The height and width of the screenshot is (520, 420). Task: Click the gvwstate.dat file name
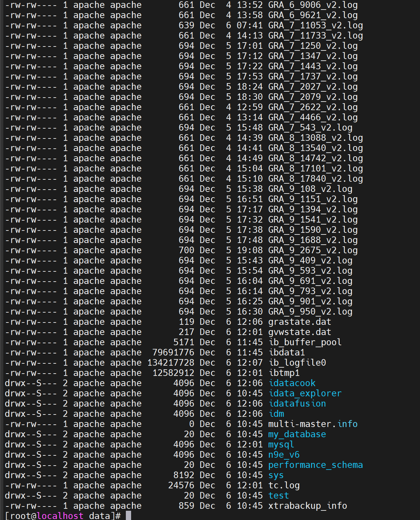coord(299,332)
